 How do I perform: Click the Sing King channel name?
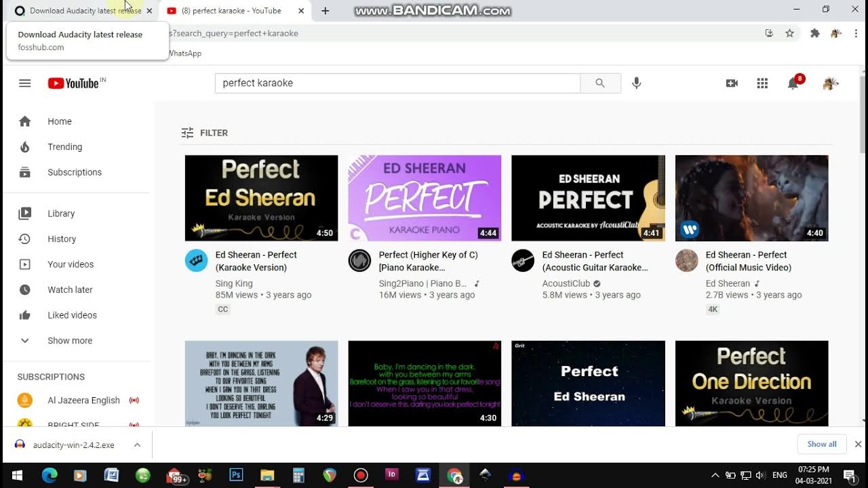[x=234, y=283]
